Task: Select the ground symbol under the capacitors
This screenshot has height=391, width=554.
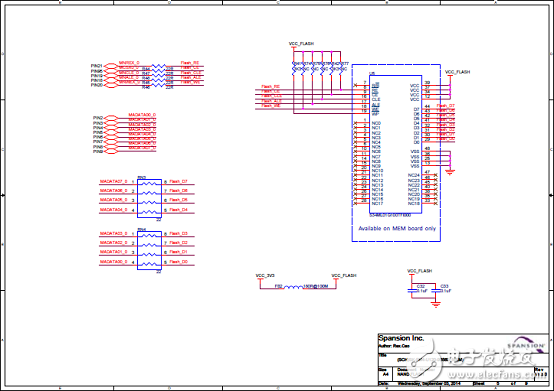Action: point(436,304)
